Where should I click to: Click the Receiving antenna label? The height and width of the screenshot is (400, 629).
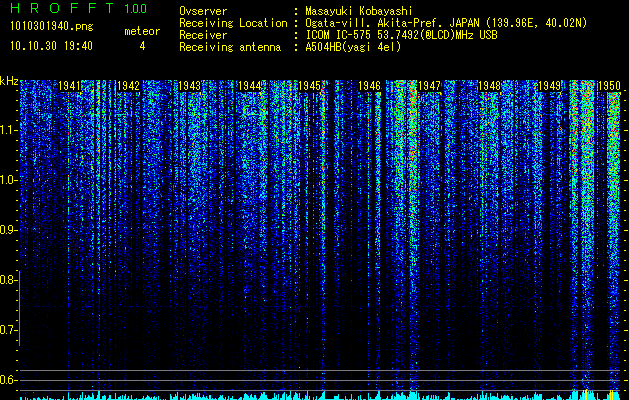click(230, 47)
